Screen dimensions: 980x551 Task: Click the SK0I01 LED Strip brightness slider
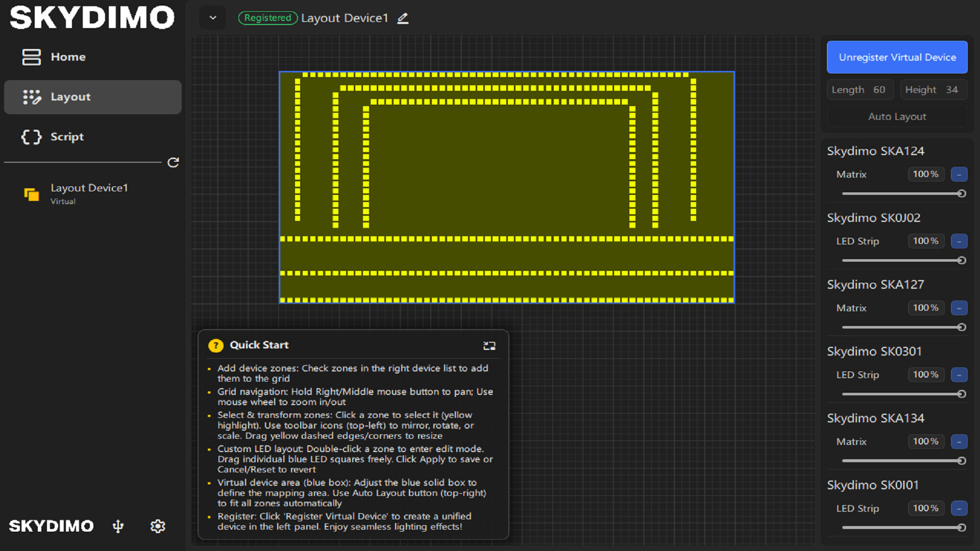tap(902, 527)
